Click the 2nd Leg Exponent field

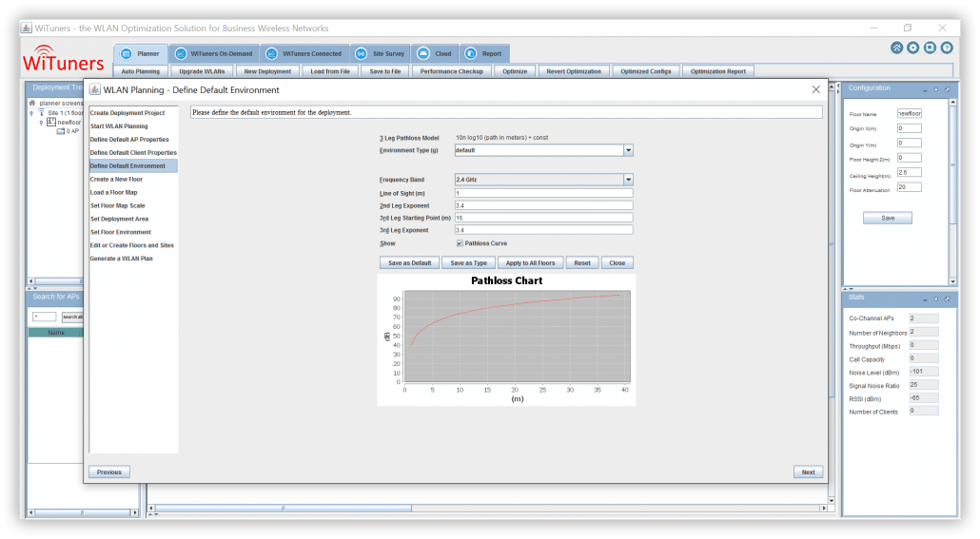pos(543,205)
